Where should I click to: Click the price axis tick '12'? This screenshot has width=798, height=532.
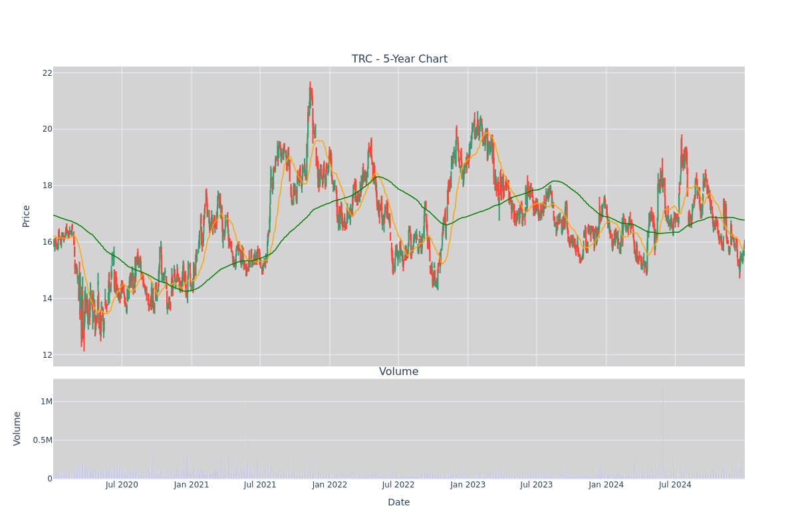coord(47,354)
